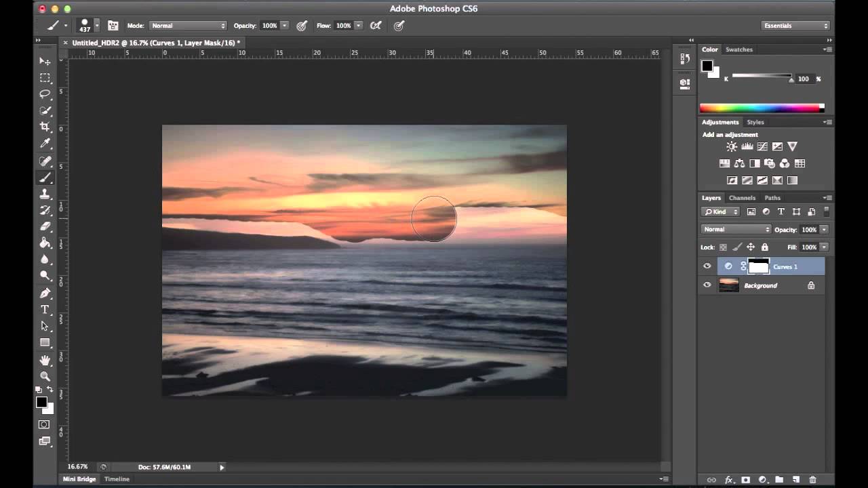Open the layer blend mode dropdown
The width and height of the screenshot is (868, 488).
(736, 230)
